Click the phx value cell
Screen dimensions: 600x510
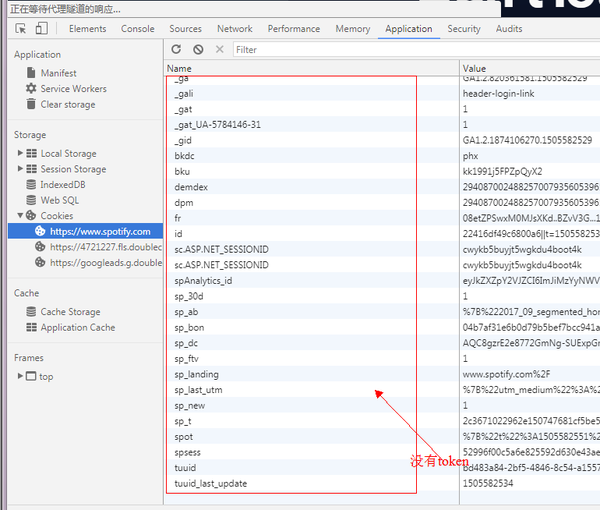470,156
